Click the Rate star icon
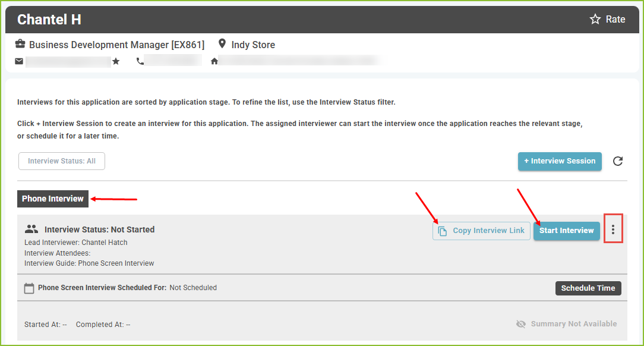Screen dimensions: 644x346 pos(595,19)
